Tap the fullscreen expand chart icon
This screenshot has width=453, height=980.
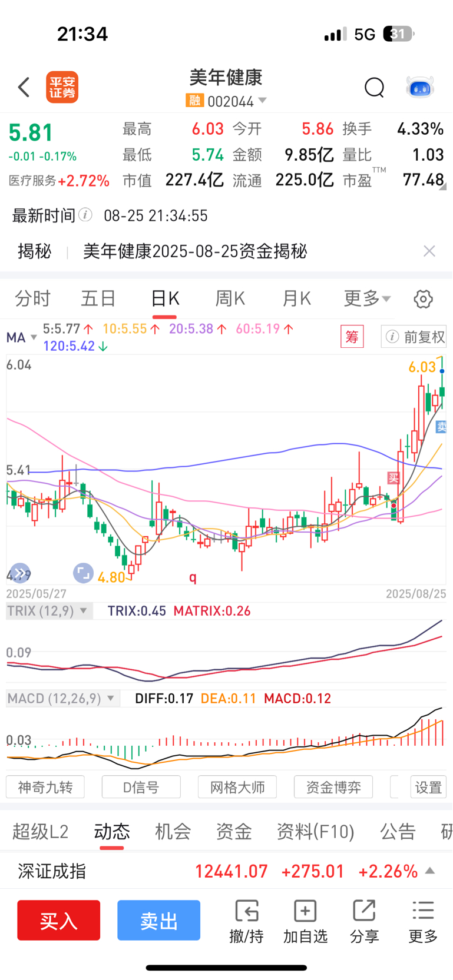coord(83,572)
